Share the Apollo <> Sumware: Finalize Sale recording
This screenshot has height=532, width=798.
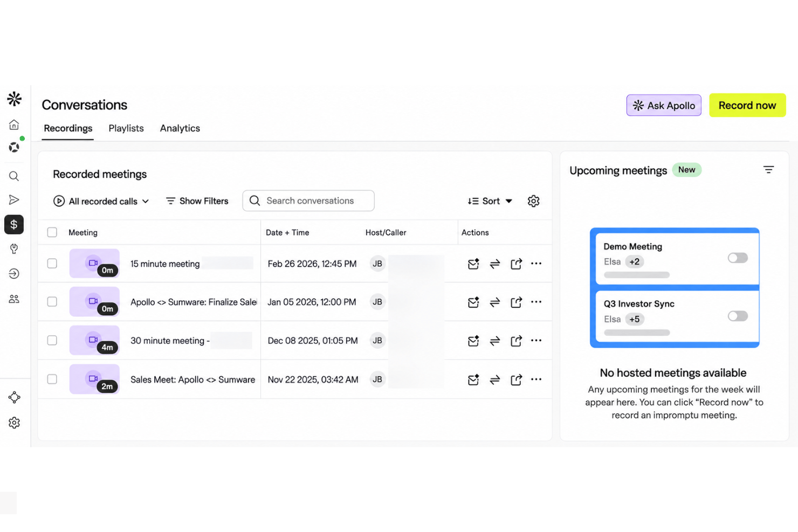pyautogui.click(x=516, y=302)
